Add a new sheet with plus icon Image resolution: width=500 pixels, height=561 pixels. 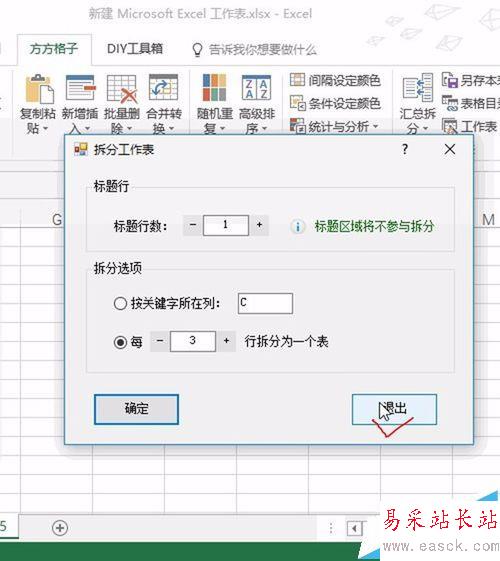pos(60,527)
